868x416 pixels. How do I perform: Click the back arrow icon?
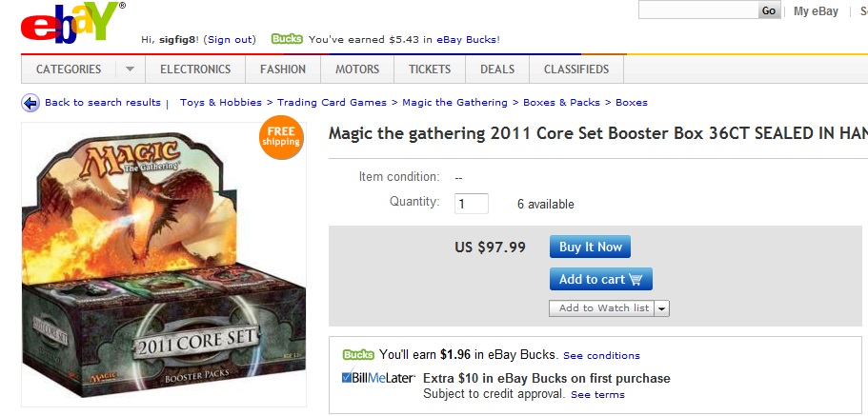(x=30, y=102)
